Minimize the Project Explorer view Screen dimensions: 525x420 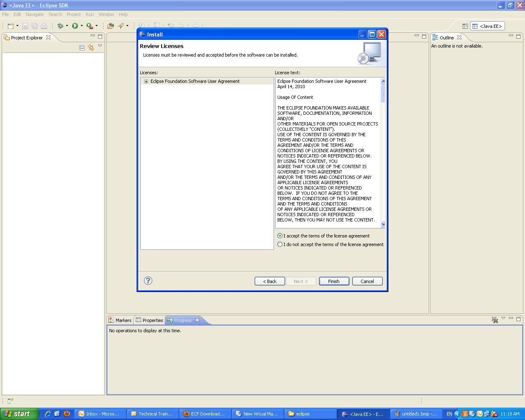click(93, 36)
